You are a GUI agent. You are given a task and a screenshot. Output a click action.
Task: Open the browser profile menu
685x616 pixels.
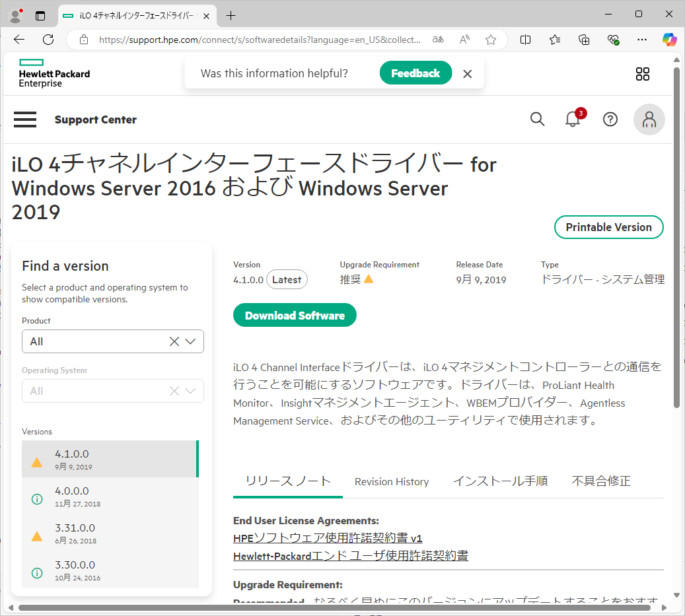click(16, 16)
